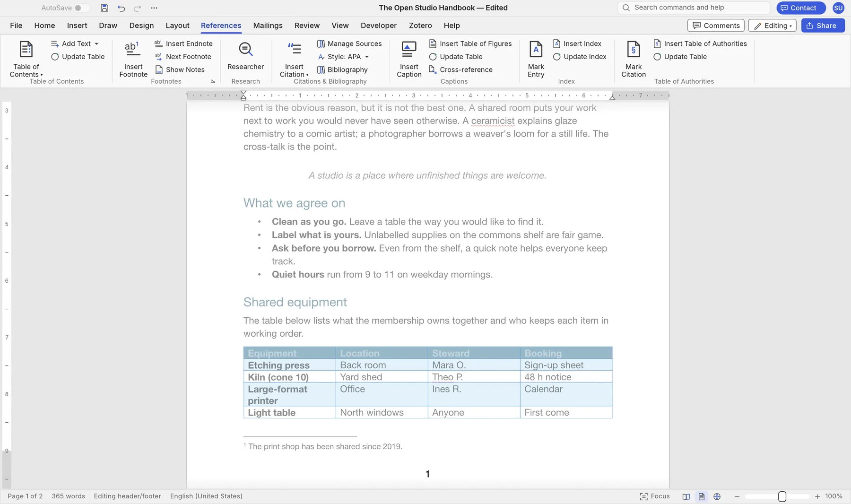Viewport: 851px width, 504px height.
Task: Toggle Focus mode in status bar
Action: point(655,496)
